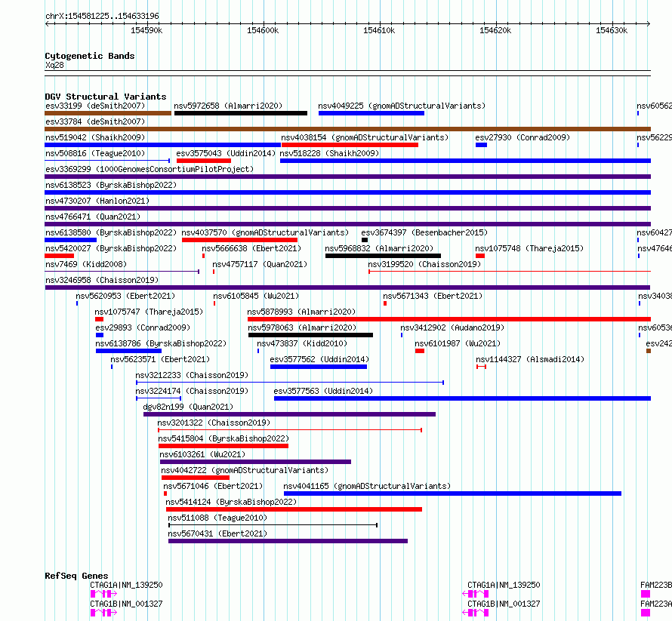Select the FAM223A gene label
Screen dimensions: 672x621
[656, 604]
